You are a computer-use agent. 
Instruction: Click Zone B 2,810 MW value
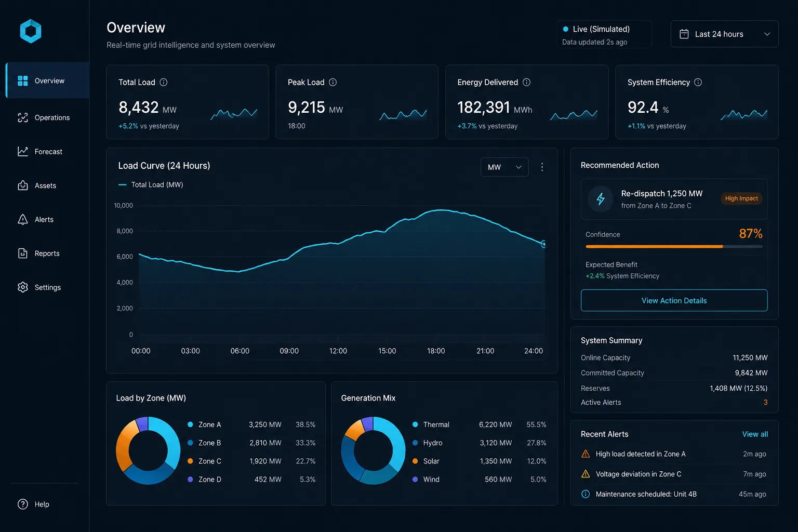pyautogui.click(x=265, y=443)
